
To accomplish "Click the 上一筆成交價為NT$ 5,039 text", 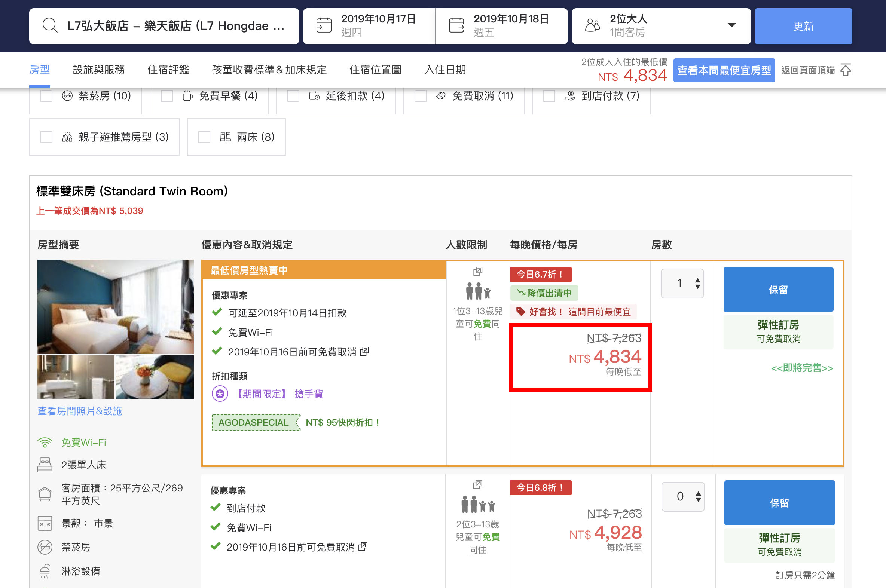I will click(90, 211).
